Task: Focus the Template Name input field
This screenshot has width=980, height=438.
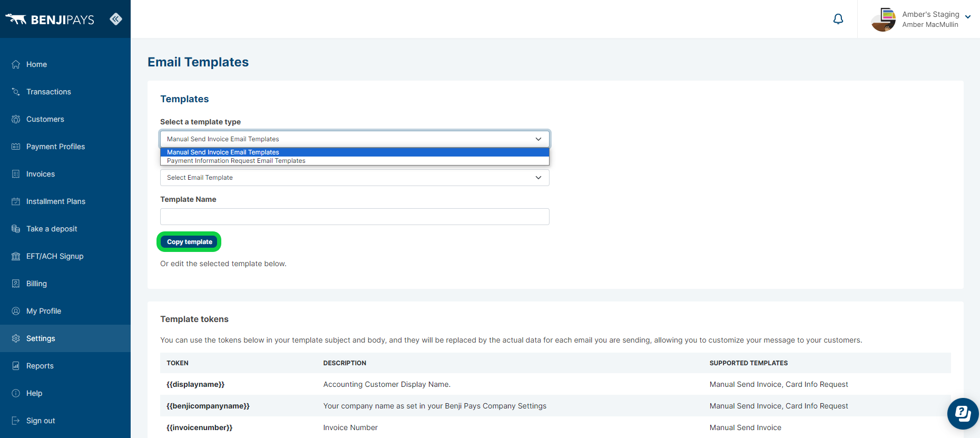Action: pos(355,217)
